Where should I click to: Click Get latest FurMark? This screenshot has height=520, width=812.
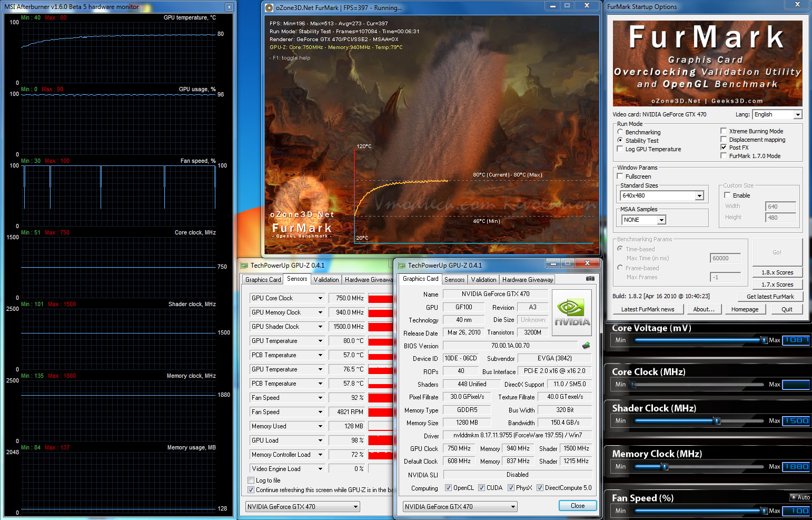coord(770,297)
